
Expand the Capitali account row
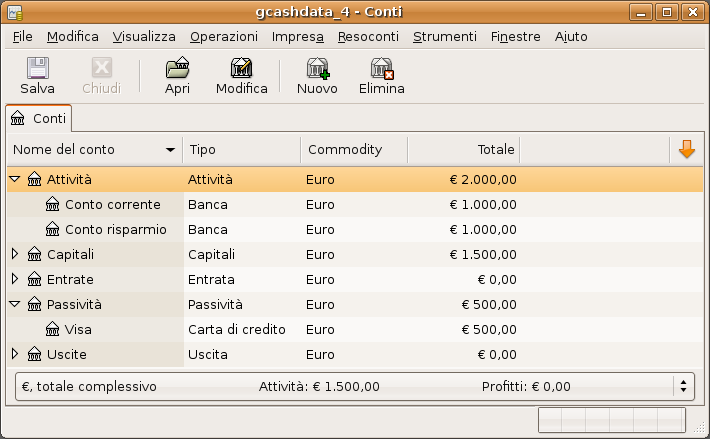click(x=15, y=254)
